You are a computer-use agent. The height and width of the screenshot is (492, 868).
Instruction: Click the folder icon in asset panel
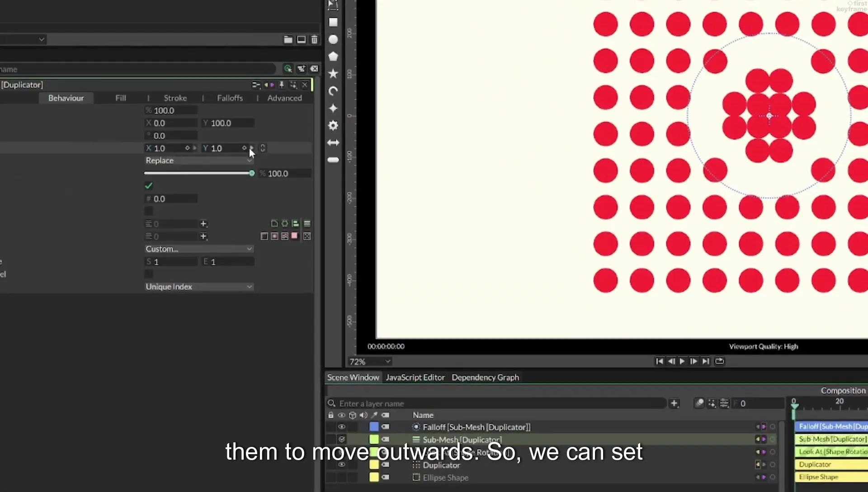point(288,39)
